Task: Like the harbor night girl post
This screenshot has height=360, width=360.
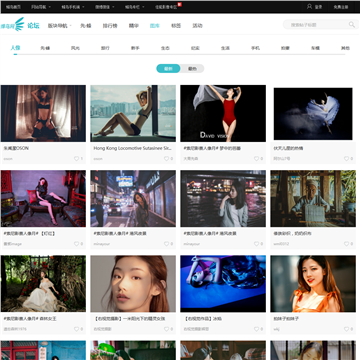Action: pyautogui.click(x=256, y=244)
